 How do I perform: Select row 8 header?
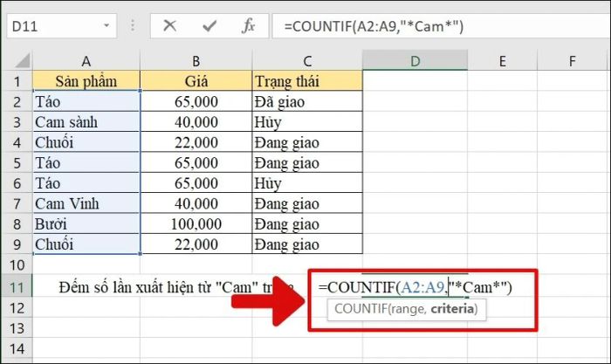pyautogui.click(x=17, y=224)
